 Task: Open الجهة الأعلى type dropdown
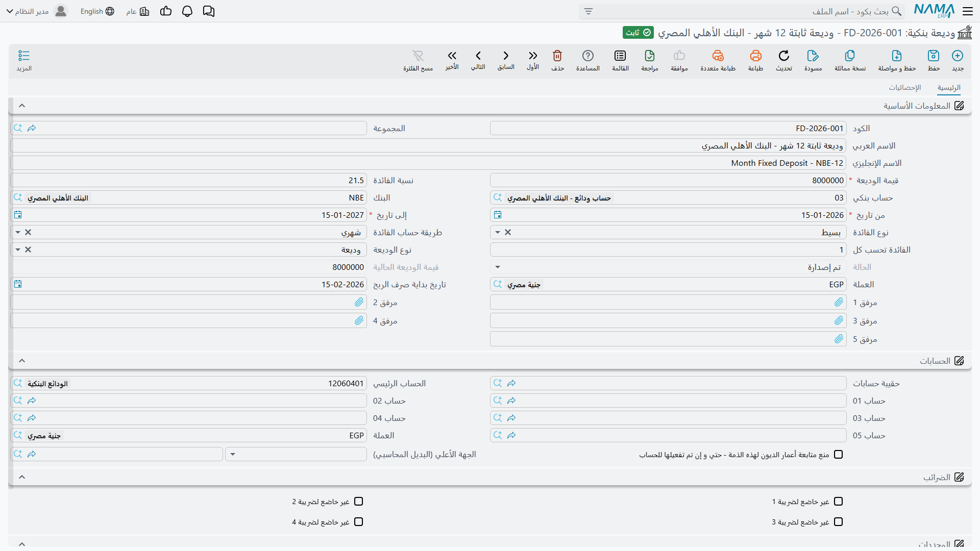233,454
